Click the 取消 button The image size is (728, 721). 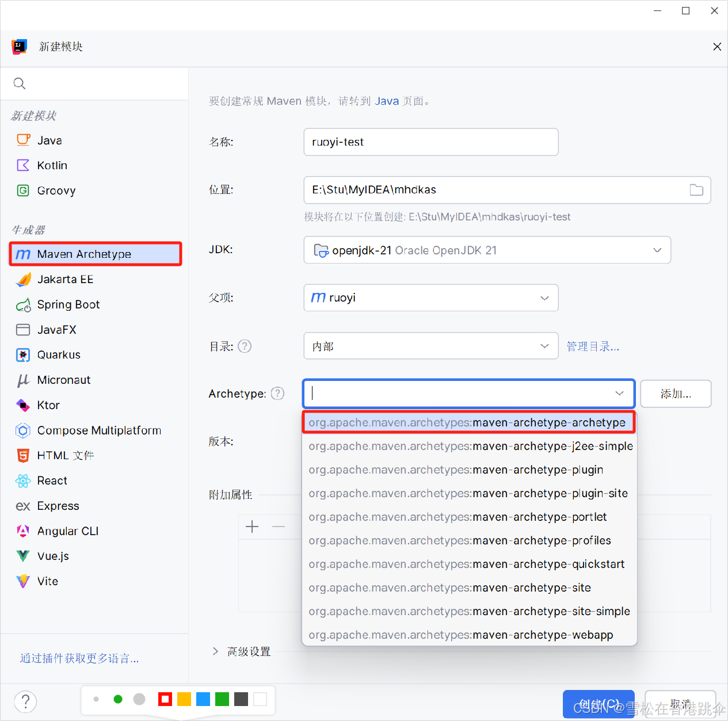pyautogui.click(x=680, y=704)
